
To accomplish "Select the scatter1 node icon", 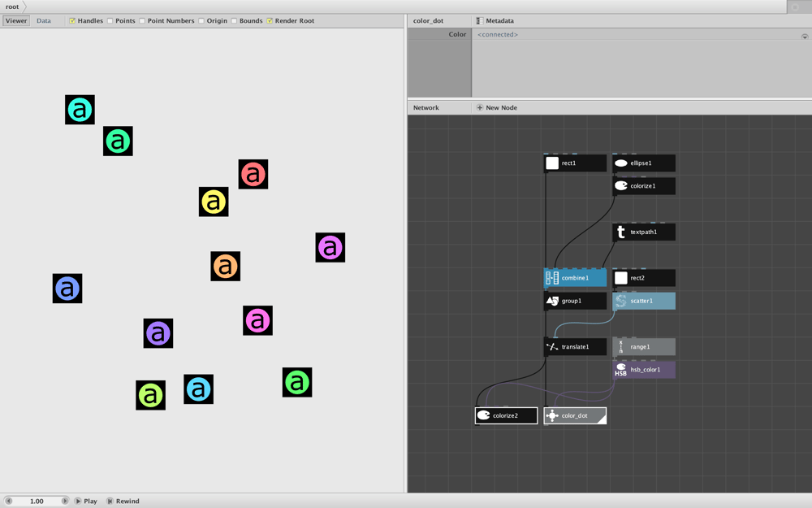I will (x=620, y=301).
